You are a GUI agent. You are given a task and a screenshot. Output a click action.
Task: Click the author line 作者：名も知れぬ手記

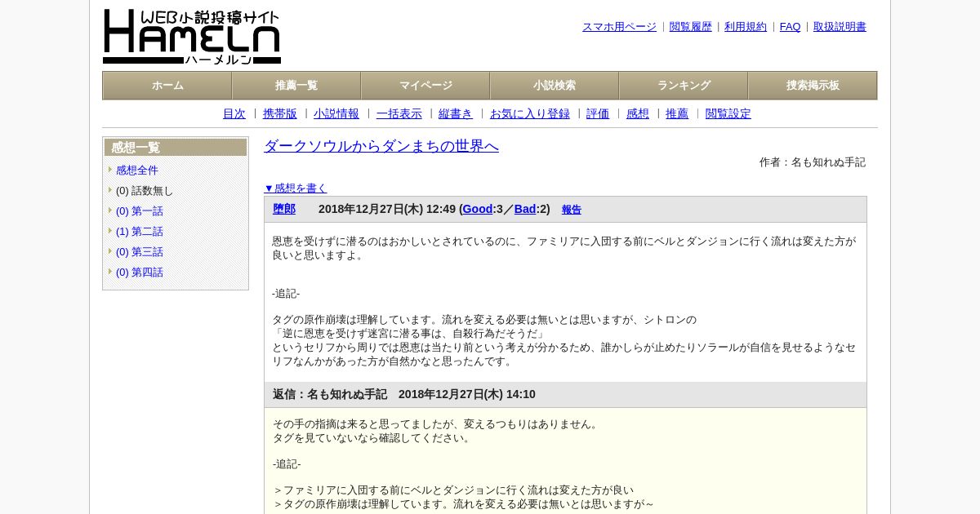pyautogui.click(x=813, y=162)
